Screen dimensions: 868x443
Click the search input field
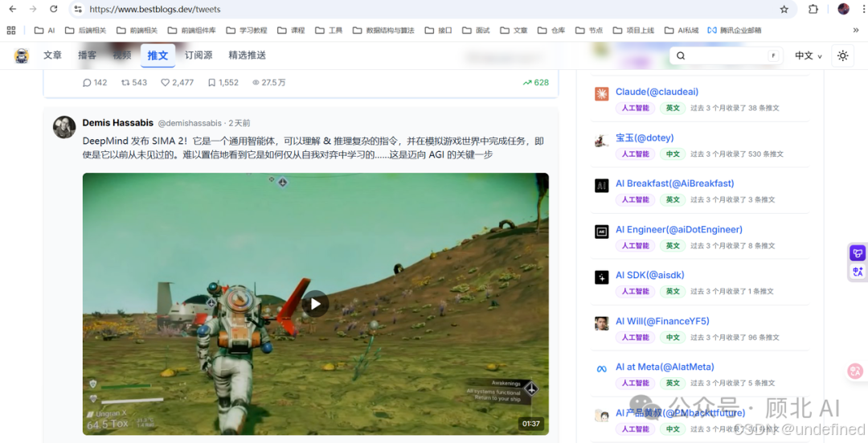(727, 55)
